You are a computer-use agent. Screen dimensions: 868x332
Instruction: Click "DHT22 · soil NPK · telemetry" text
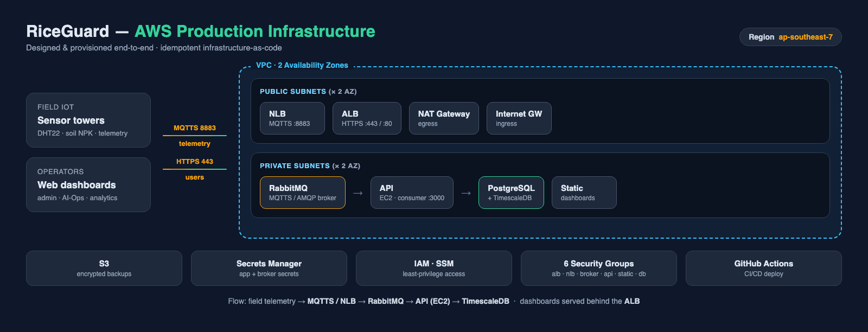click(x=82, y=133)
